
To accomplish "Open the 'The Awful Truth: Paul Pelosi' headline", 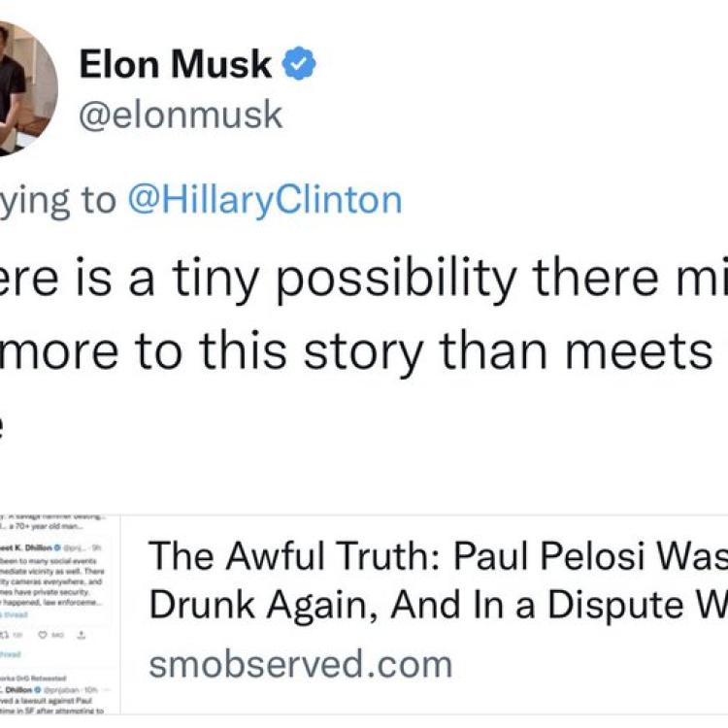I will click(438, 579).
